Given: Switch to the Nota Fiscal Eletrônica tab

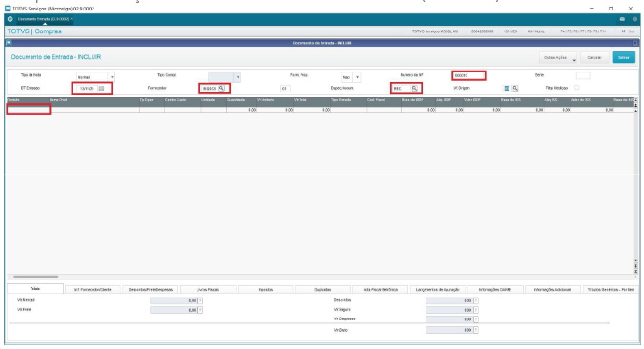Looking at the screenshot, I should pos(381,290).
